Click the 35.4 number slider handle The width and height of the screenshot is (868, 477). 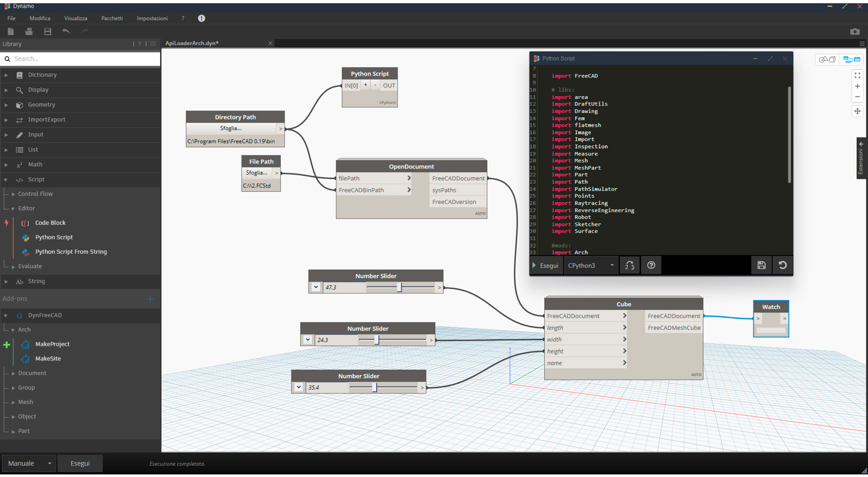click(x=374, y=387)
